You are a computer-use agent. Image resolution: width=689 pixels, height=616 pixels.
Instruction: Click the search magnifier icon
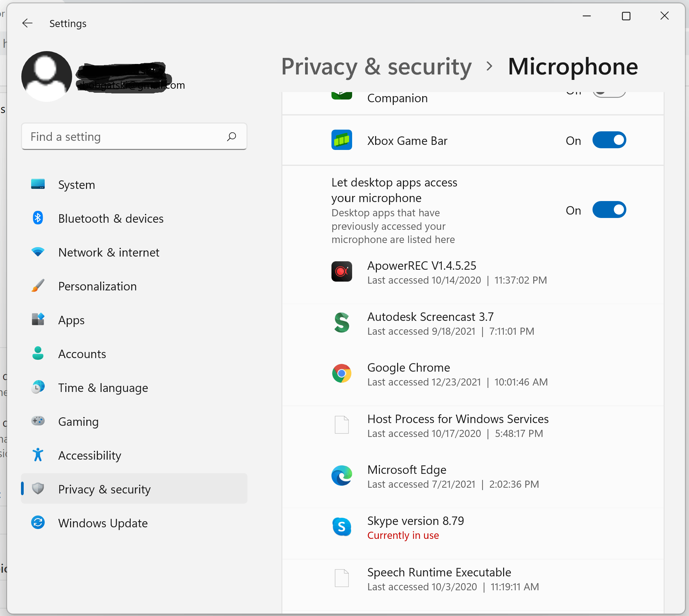click(x=232, y=137)
